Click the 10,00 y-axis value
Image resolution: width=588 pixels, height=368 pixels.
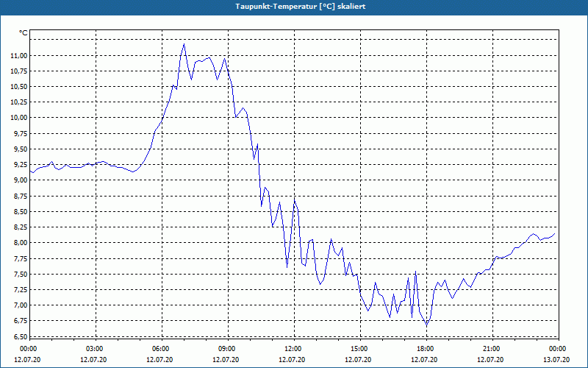pos(19,118)
